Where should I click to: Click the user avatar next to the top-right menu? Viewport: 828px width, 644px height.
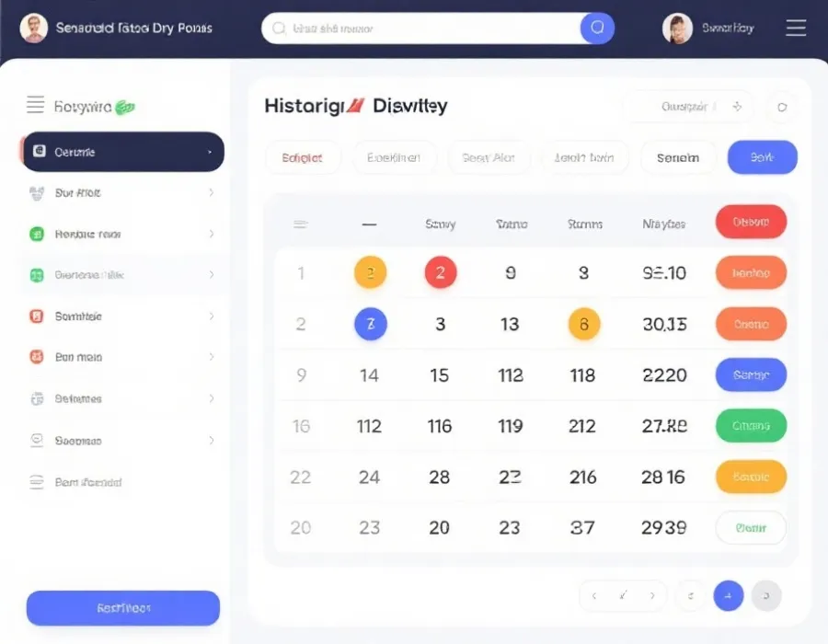[677, 29]
